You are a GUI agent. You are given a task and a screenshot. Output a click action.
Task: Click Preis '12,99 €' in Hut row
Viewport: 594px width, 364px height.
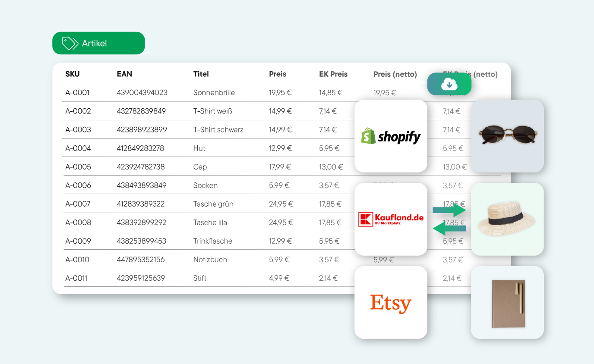[x=281, y=148]
